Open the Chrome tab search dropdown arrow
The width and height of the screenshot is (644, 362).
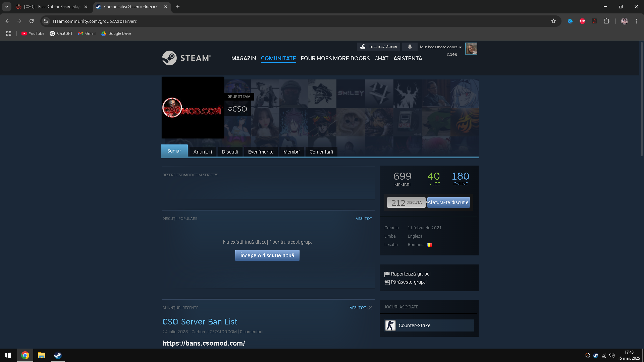[6, 7]
